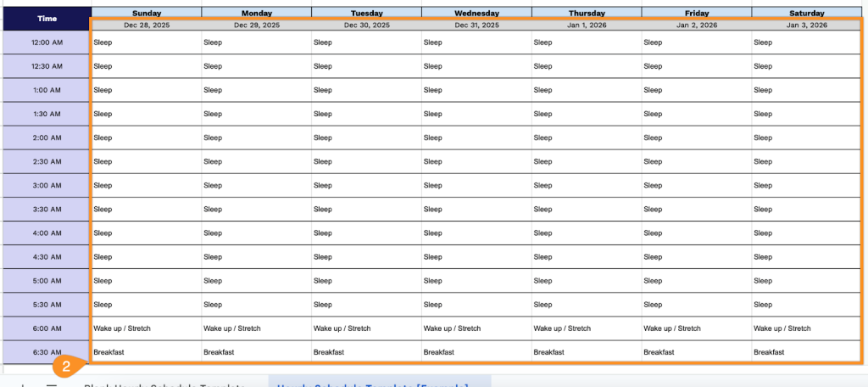Screen dimensions: 868x387
Task: Click the Jan 1, 2026 date cell
Action: tap(587, 25)
